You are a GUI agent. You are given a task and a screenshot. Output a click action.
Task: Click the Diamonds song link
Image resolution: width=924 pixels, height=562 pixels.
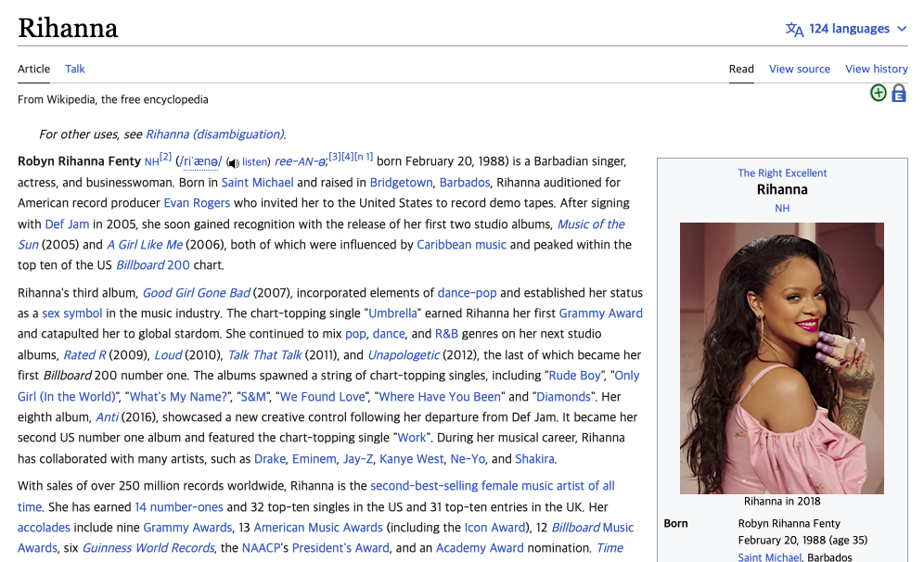(563, 397)
